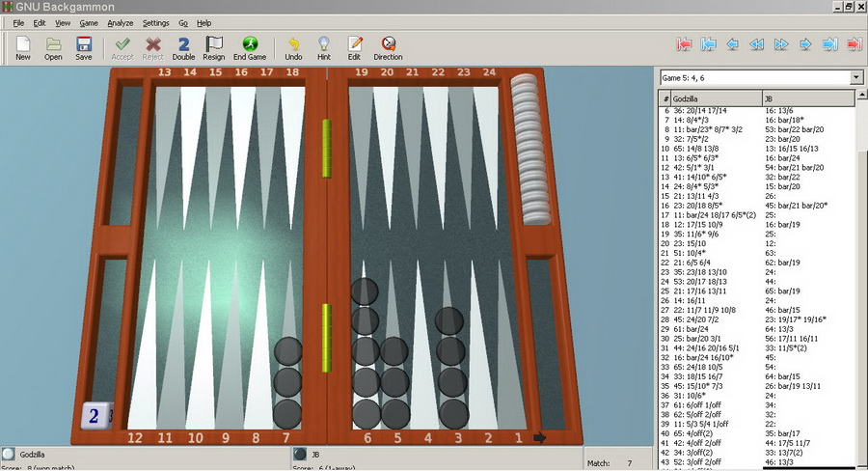This screenshot has height=471, width=868.
Task: Enter Edit mode with the pencil icon
Action: point(354,48)
